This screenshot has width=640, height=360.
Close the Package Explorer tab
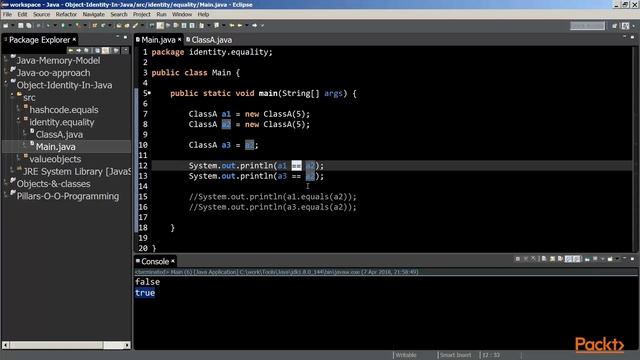[x=74, y=39]
